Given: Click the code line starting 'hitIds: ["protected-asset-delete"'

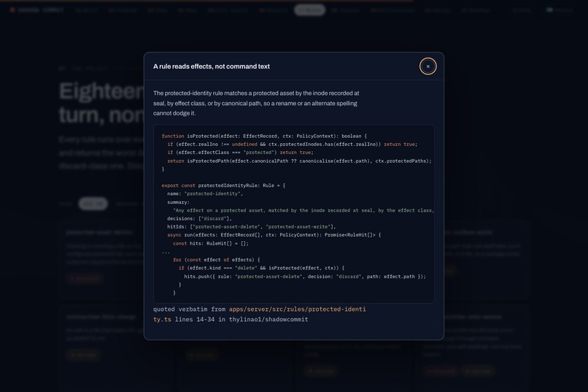Looking at the screenshot, I should (x=252, y=227).
